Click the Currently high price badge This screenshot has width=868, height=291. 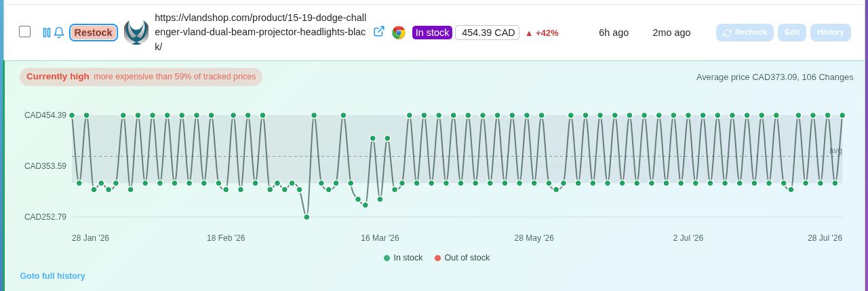[x=141, y=77]
